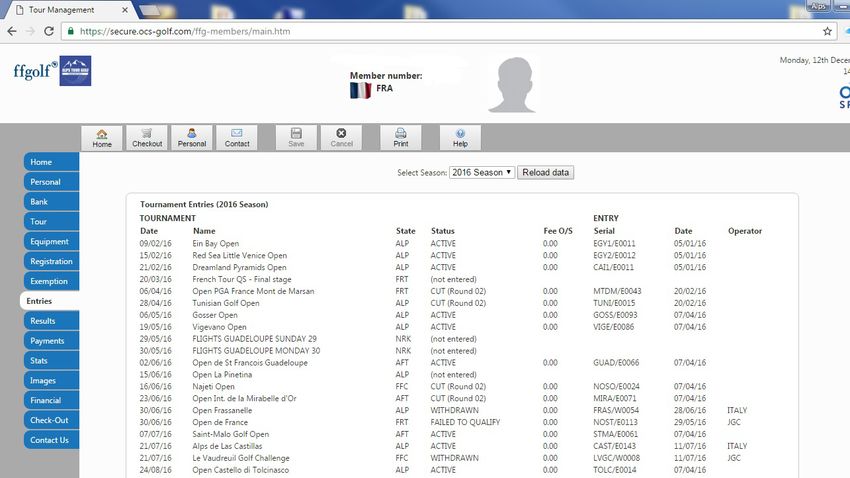The width and height of the screenshot is (850, 478).
Task: Click serial FRAS/W0054
Action: click(616, 410)
